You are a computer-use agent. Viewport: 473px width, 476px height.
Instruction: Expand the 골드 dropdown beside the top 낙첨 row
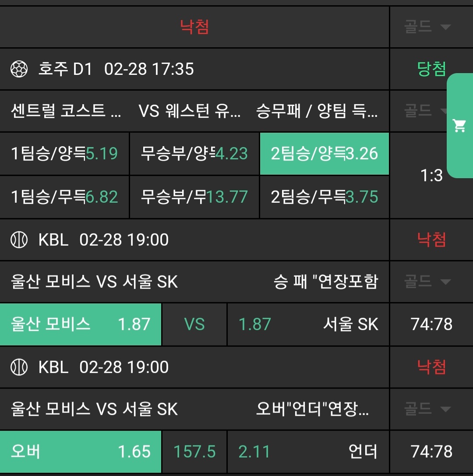427,27
